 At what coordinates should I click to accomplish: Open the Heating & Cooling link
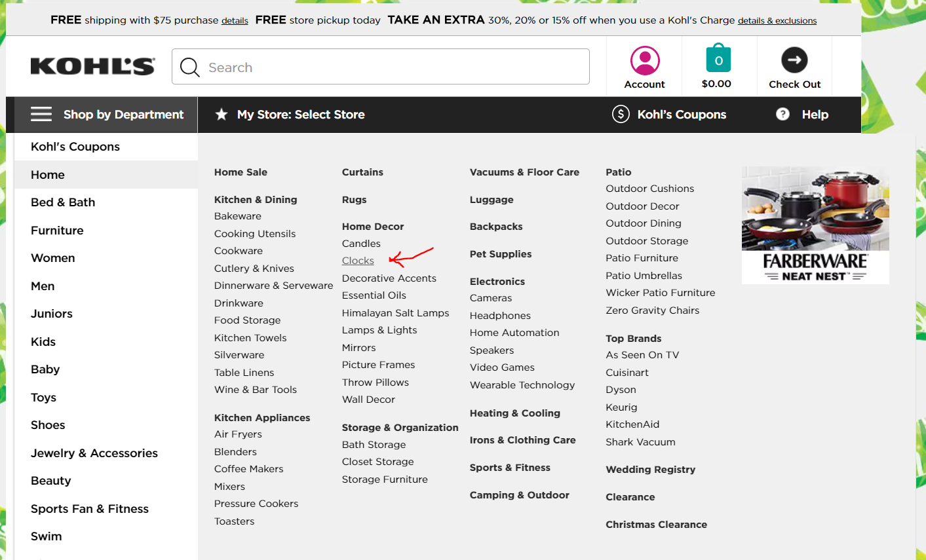tap(515, 413)
